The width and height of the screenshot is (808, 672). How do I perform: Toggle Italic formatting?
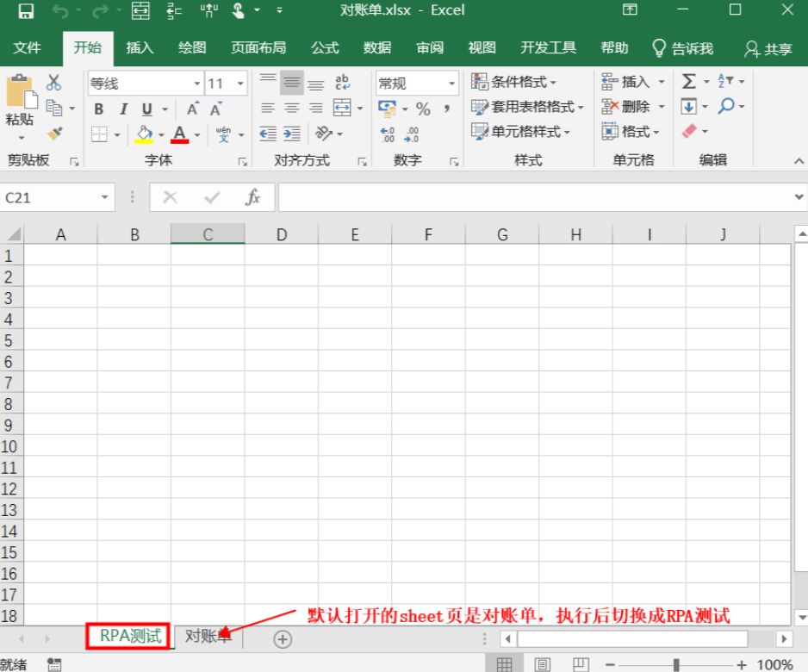123,109
